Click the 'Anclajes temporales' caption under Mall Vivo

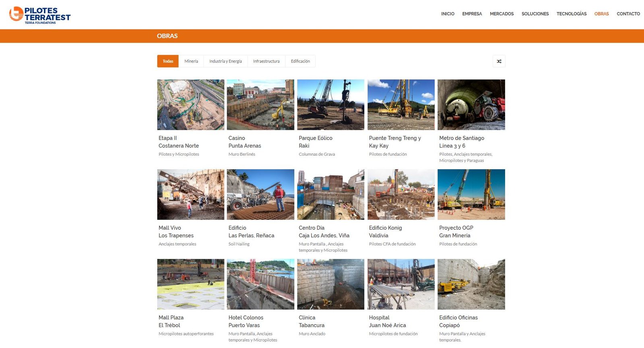point(178,244)
